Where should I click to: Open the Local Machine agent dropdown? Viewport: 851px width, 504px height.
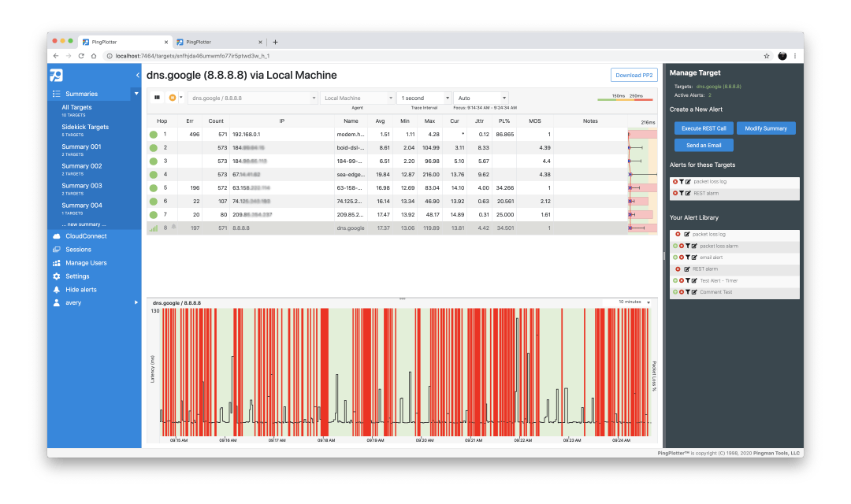point(357,98)
